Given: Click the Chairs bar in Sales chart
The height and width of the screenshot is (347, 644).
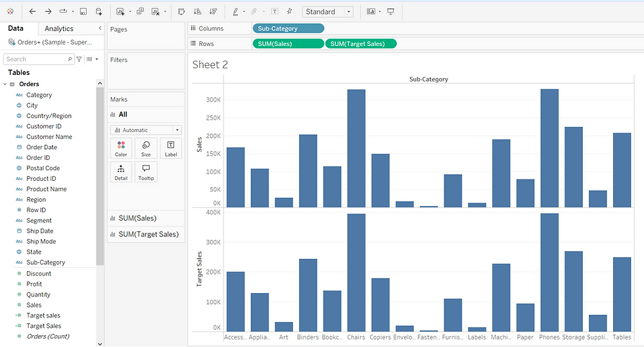Looking at the screenshot, I should click(356, 149).
